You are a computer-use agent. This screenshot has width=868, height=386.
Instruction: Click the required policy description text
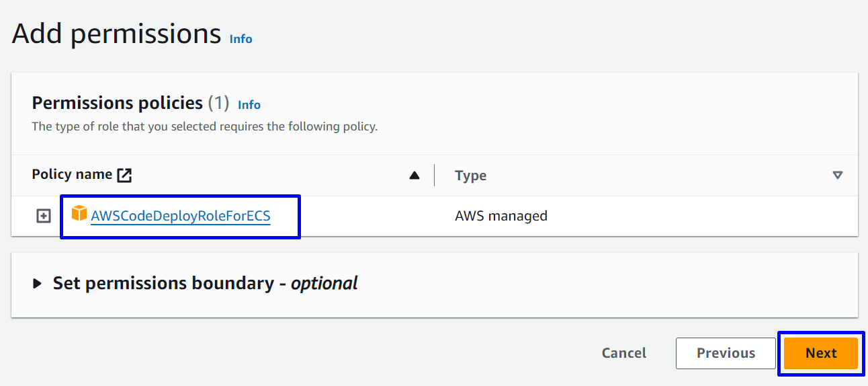204,126
